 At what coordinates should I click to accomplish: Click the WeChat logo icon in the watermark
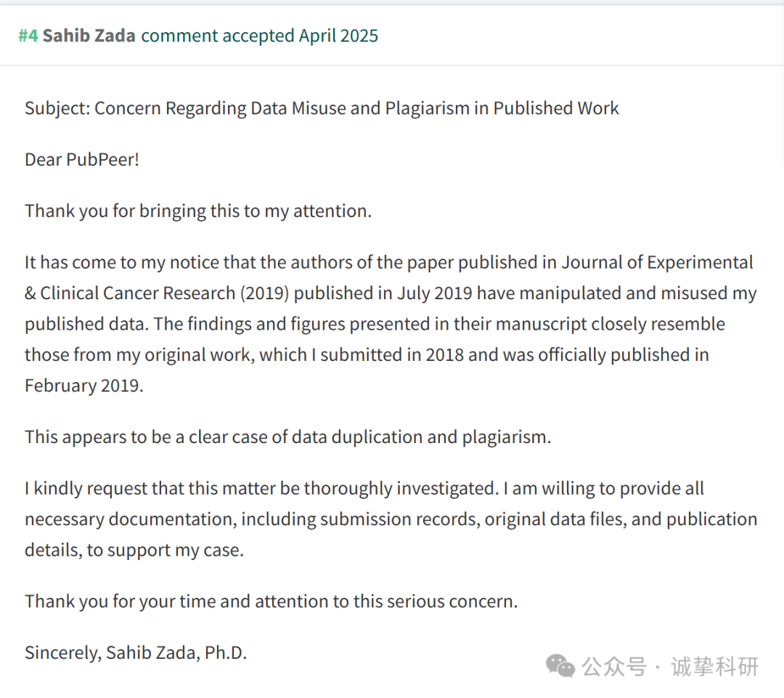[x=560, y=666]
